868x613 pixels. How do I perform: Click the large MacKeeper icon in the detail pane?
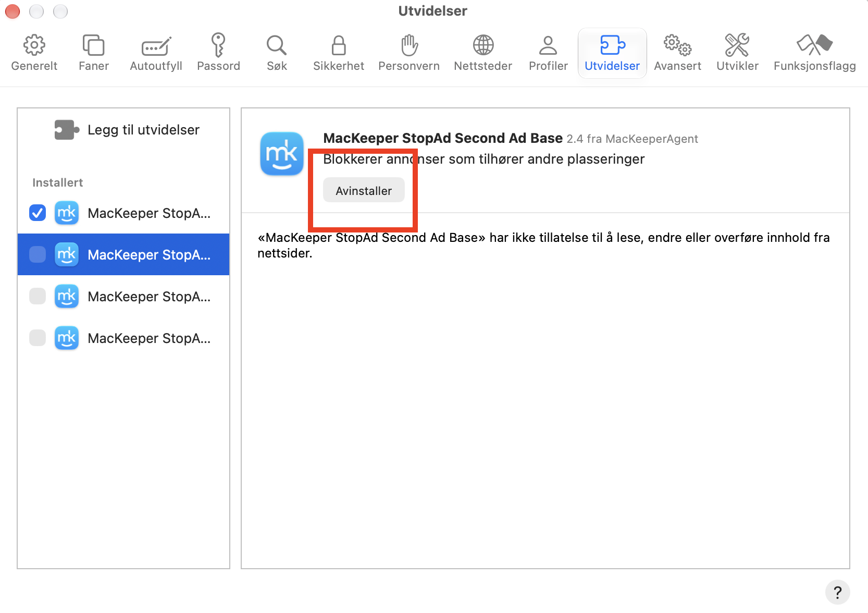coord(282,154)
